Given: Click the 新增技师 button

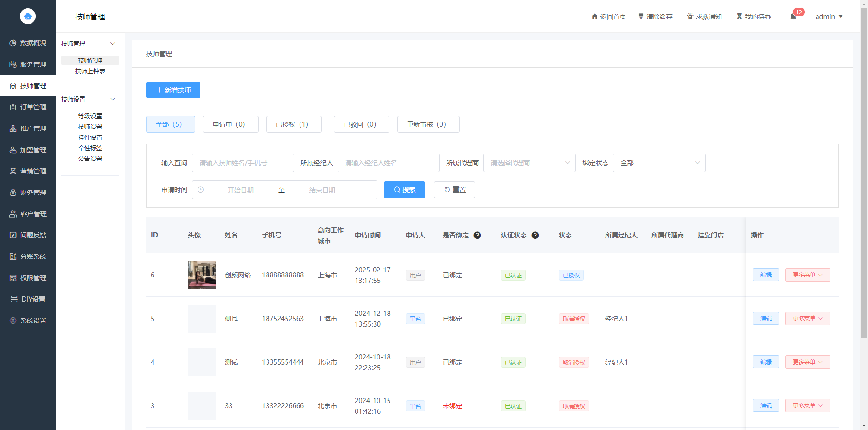Looking at the screenshot, I should 172,90.
